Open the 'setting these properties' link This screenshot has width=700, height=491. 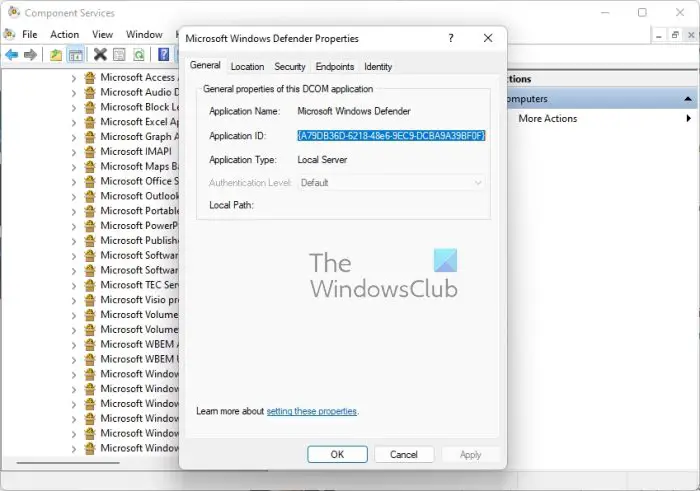tap(312, 411)
